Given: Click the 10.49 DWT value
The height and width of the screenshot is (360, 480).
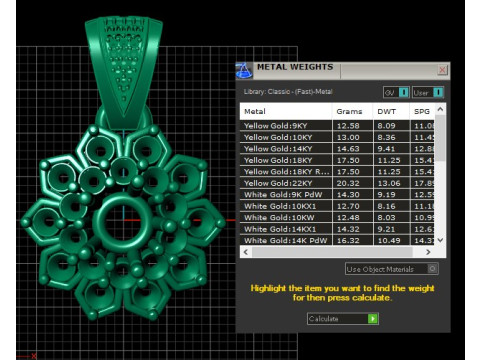Looking at the screenshot, I should pyautogui.click(x=389, y=240).
